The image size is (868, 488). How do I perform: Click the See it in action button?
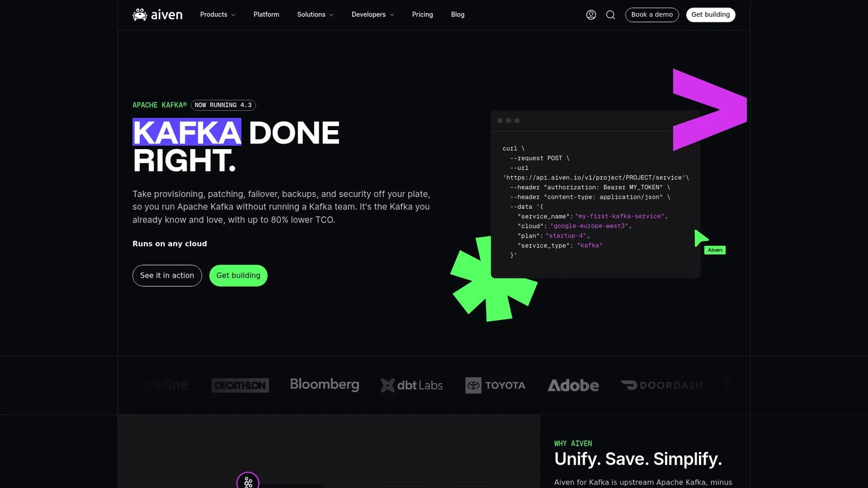tap(167, 276)
